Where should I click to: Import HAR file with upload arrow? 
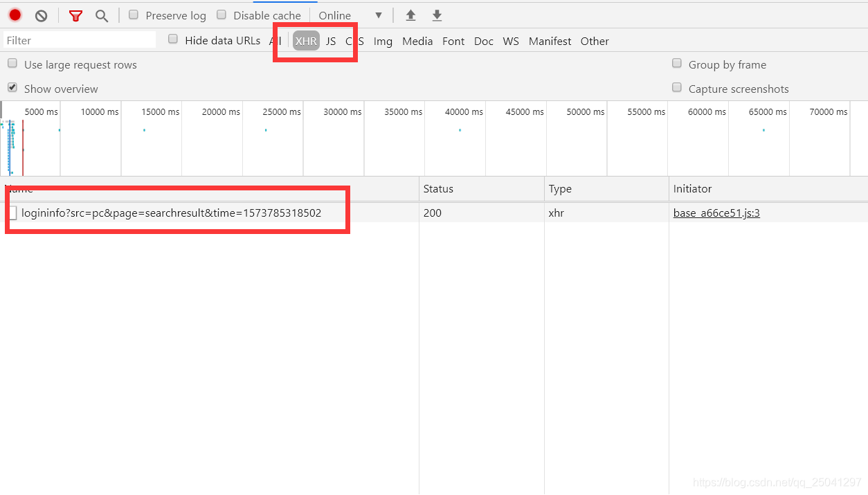tap(410, 15)
